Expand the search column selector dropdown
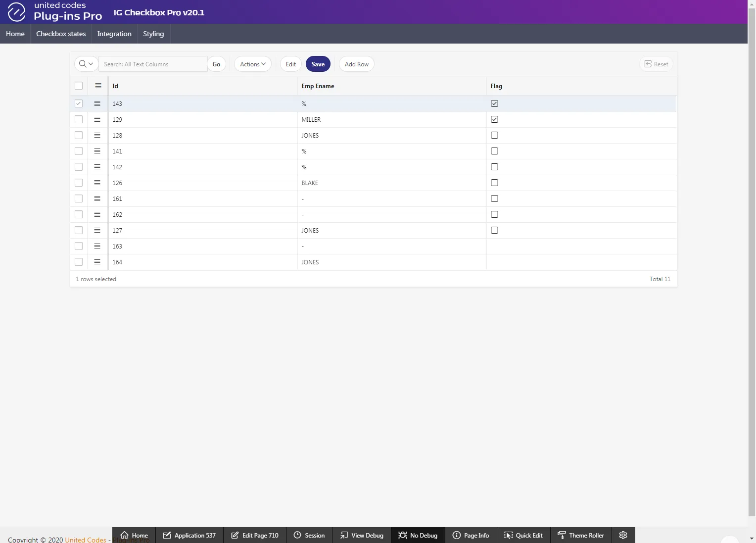The width and height of the screenshot is (756, 543). pyautogui.click(x=86, y=64)
